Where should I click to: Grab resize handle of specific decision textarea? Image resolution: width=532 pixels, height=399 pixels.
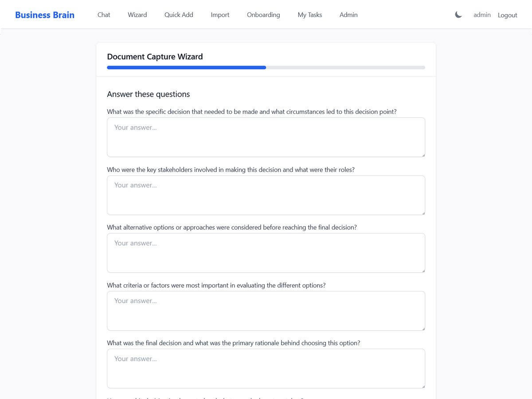(423, 155)
